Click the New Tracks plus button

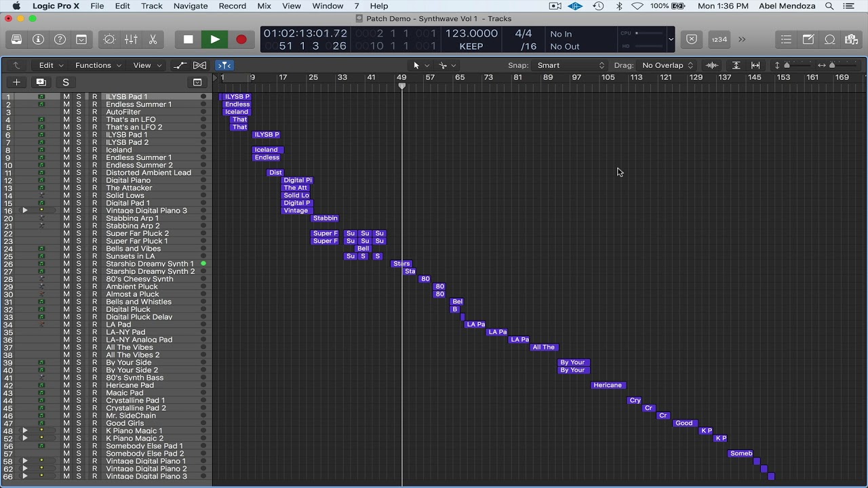point(16,82)
